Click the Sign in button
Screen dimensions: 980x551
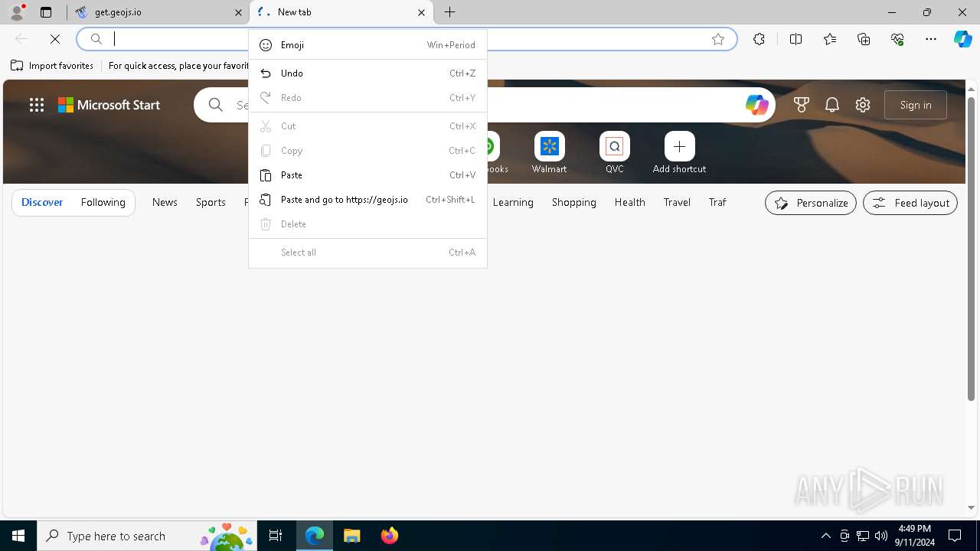point(916,105)
